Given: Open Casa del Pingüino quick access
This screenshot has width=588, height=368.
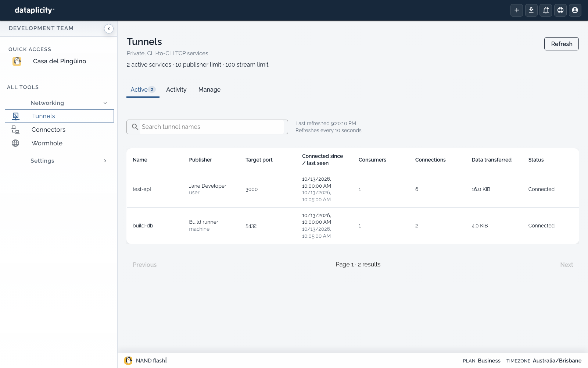Looking at the screenshot, I should coord(59,61).
